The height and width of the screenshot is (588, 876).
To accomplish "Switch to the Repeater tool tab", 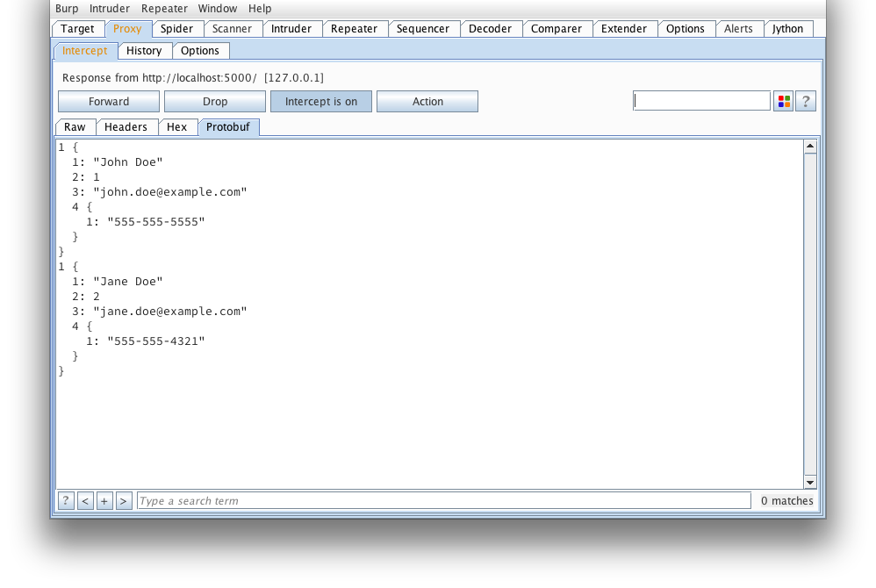I will pyautogui.click(x=354, y=29).
